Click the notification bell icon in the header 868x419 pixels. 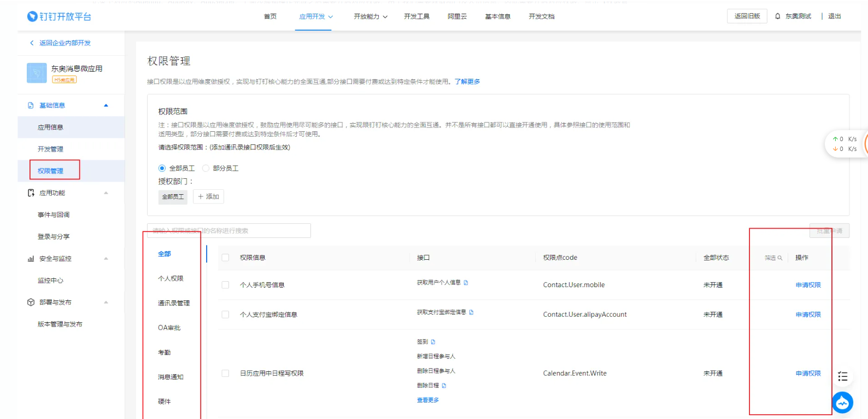point(777,16)
